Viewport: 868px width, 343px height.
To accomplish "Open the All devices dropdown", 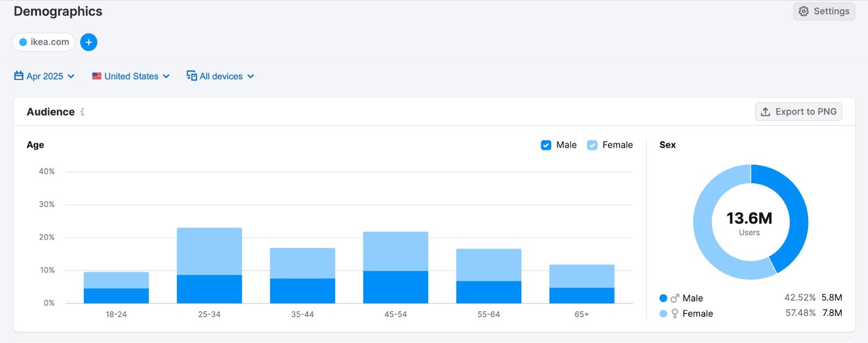I will (x=221, y=76).
